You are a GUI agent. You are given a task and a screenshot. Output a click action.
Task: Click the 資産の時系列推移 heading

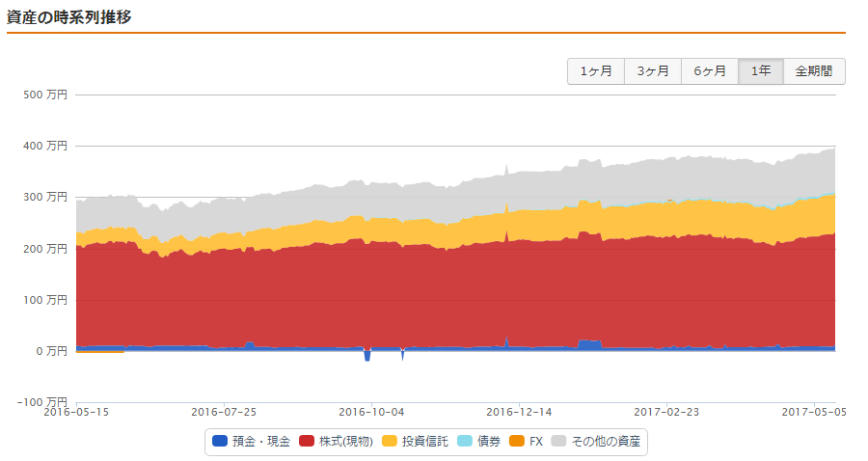[x=69, y=17]
